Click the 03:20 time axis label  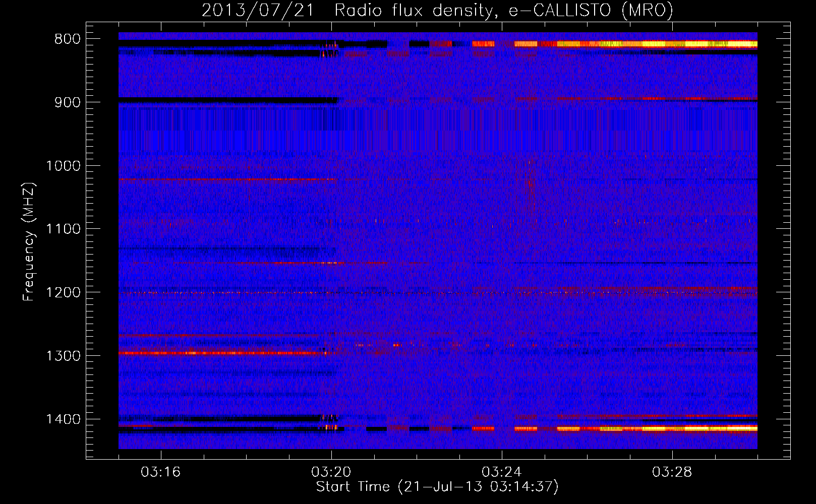click(x=331, y=472)
